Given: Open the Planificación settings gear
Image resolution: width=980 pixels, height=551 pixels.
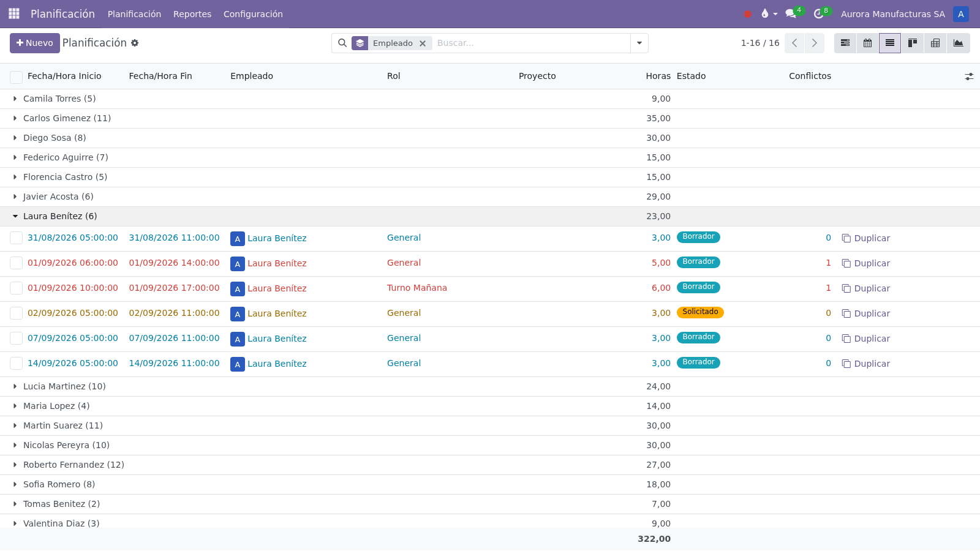Looking at the screenshot, I should point(135,43).
